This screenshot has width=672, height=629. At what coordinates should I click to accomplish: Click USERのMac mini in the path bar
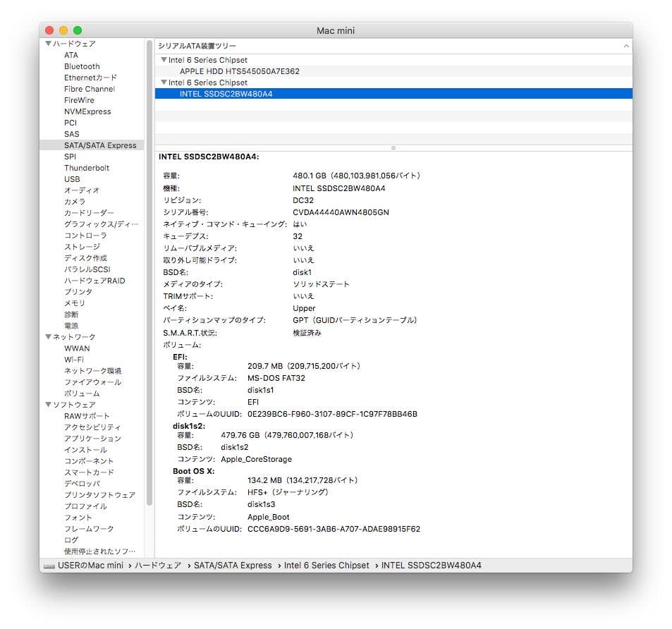tap(90, 566)
